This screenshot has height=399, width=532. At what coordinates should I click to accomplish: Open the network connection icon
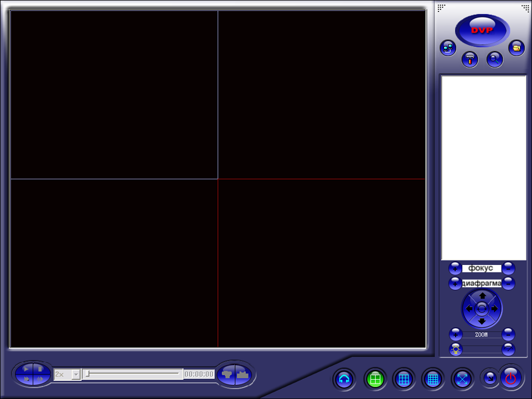(448, 48)
